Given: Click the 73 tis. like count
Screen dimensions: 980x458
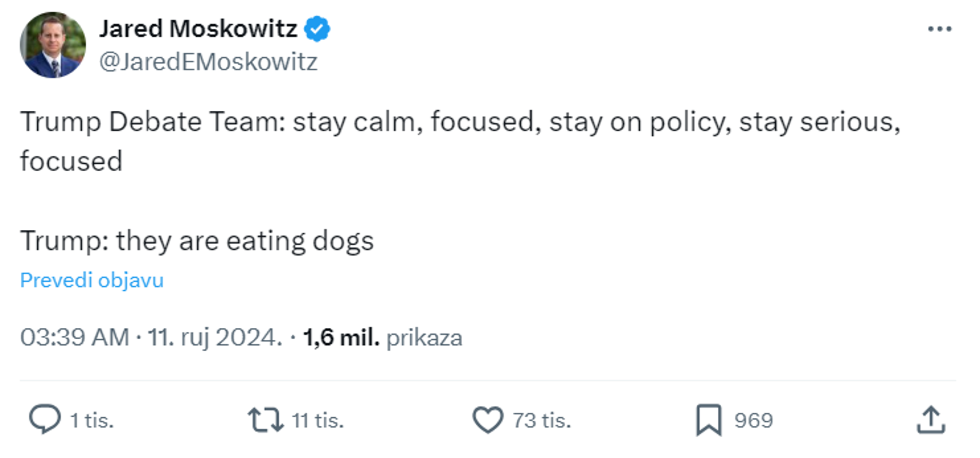Looking at the screenshot, I should pos(542,420).
